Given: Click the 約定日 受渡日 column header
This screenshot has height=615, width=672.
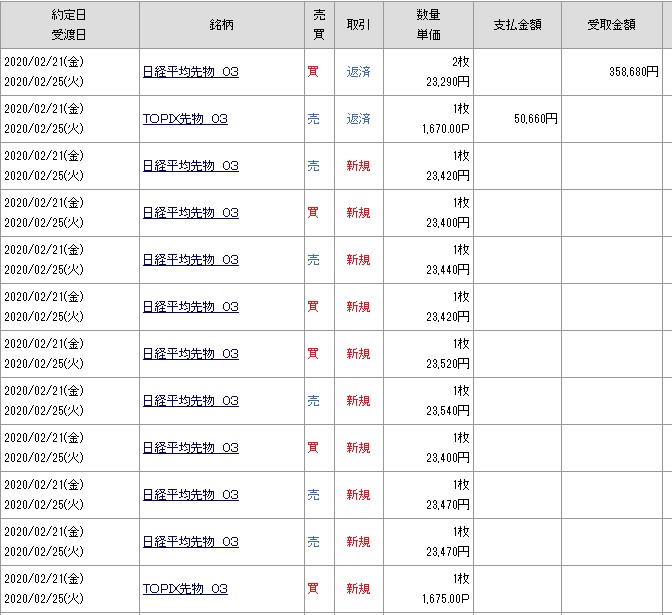Looking at the screenshot, I should point(69,25).
